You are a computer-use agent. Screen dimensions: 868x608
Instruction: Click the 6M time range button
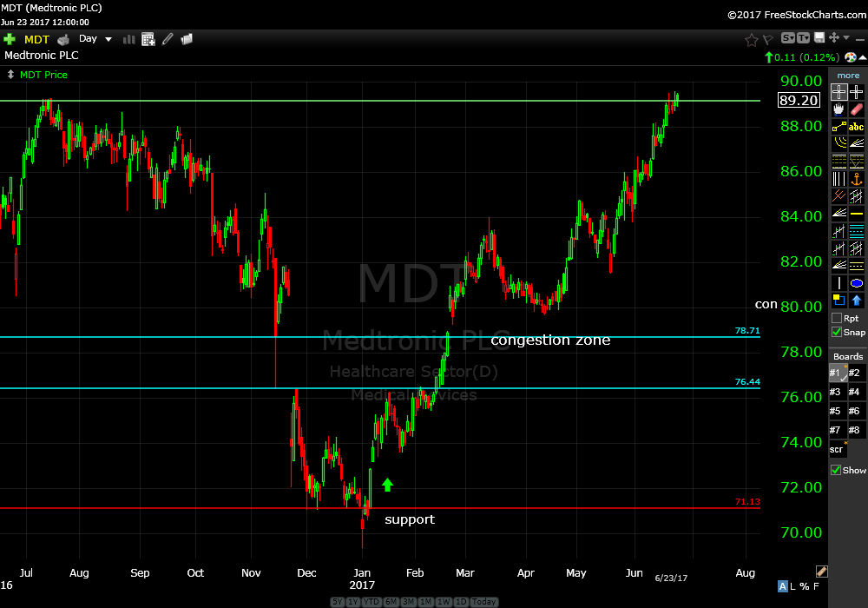391,602
